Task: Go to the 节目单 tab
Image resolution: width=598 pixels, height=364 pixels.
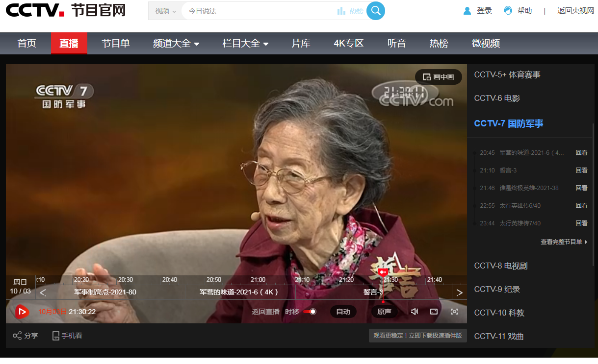Action: click(x=116, y=44)
